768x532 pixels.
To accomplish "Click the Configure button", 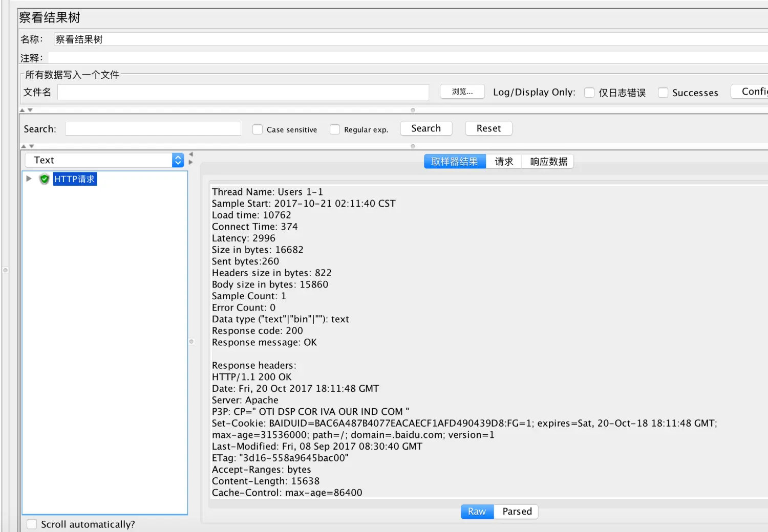I will (750, 92).
